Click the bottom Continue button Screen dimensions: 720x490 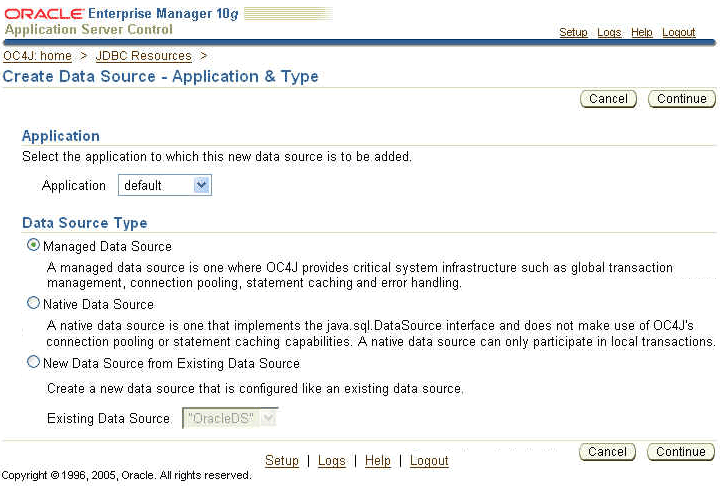click(681, 452)
